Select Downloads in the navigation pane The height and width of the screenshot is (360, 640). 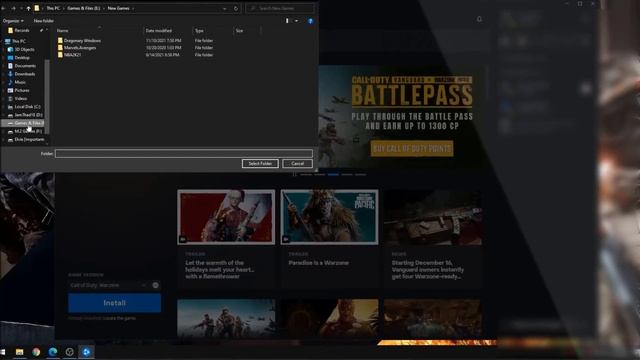(24, 74)
